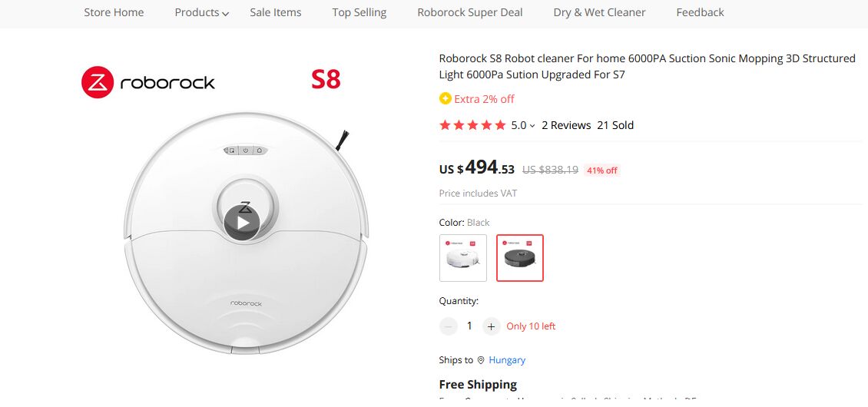Play the product video

point(242,223)
